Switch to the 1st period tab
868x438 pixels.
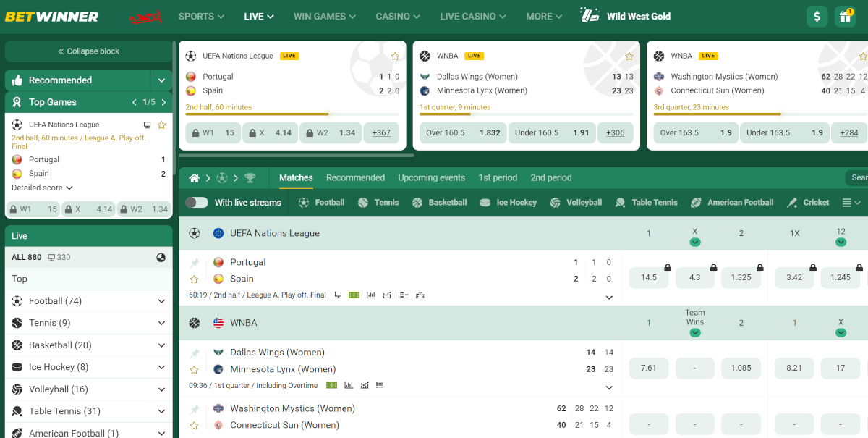[498, 178]
